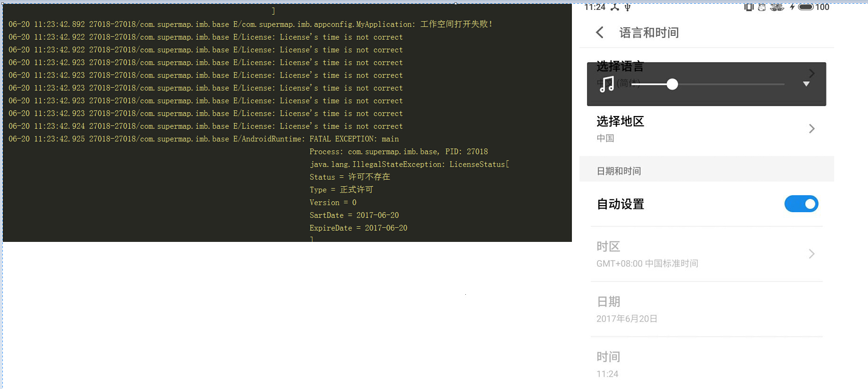This screenshot has height=389, width=868.
Task: Tap the cat face notification icon
Action: click(762, 7)
